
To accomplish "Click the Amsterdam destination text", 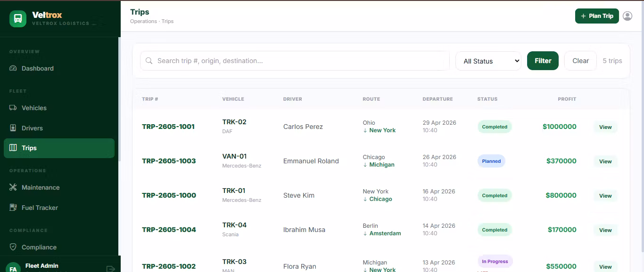I will (x=385, y=233).
